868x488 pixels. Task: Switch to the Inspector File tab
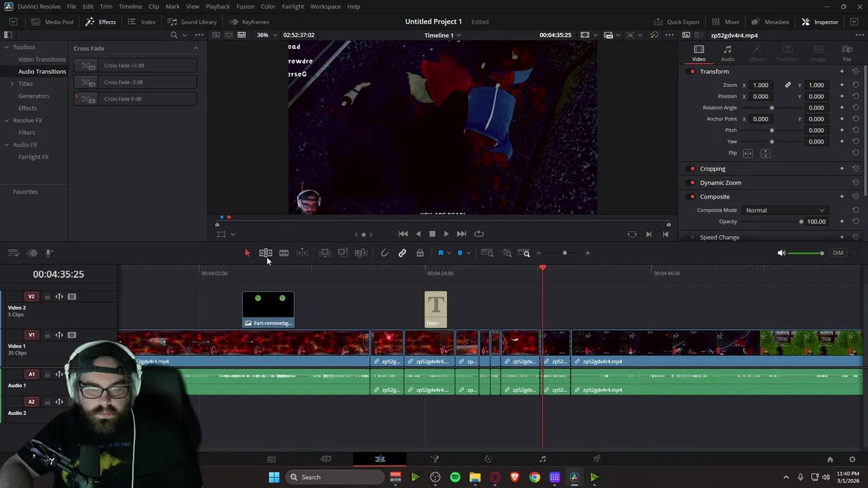point(847,54)
